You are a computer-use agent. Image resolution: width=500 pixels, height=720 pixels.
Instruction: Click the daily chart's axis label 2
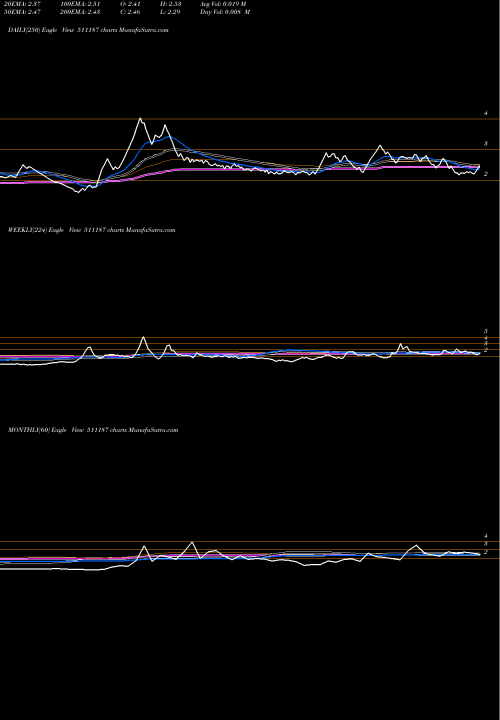coord(486,174)
